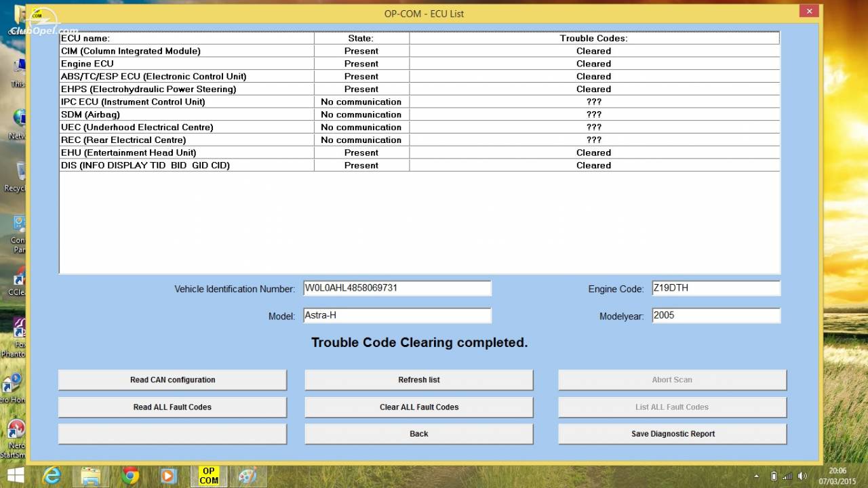Click the greyed List ALL Fault Codes button
868x488 pixels.
pyautogui.click(x=672, y=407)
